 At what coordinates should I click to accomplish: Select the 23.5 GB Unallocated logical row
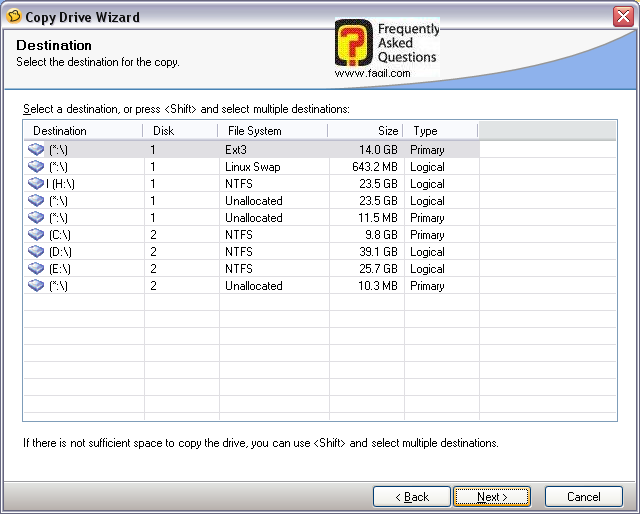point(253,200)
